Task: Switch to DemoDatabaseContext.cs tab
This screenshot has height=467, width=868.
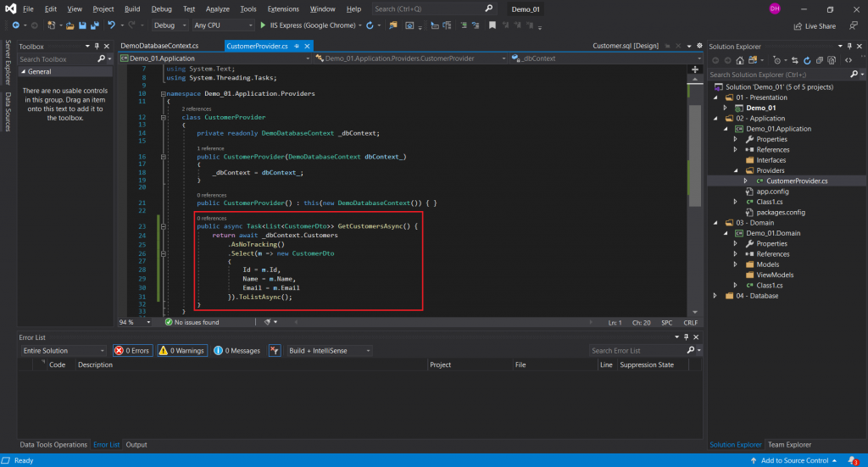Action: point(159,46)
